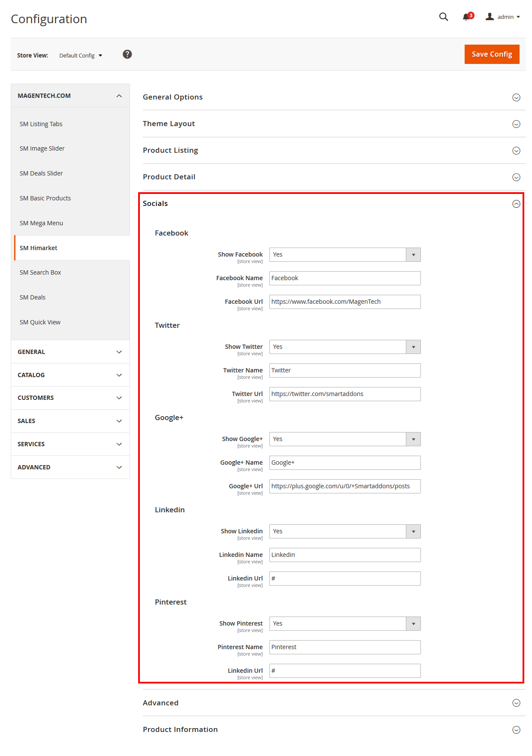Viewport: 532px width, 756px height.
Task: Open SM Mega Menu settings
Action: click(41, 223)
